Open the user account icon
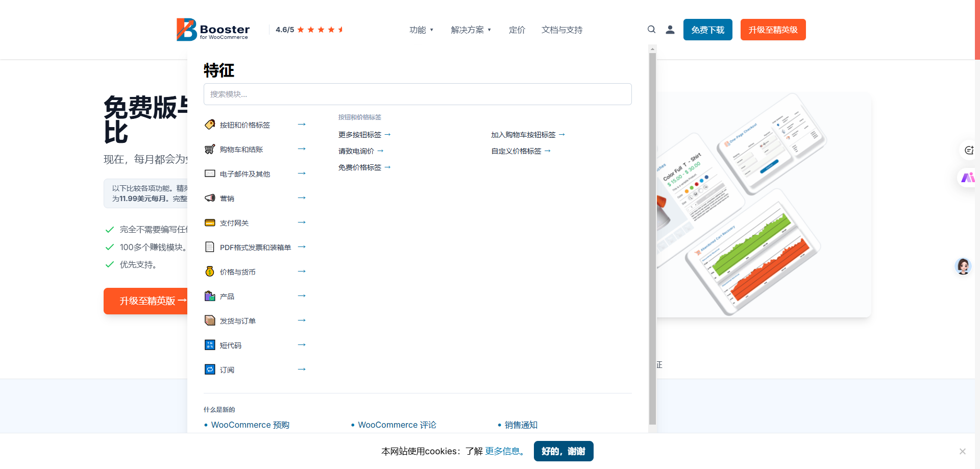This screenshot has height=469, width=980. (x=670, y=30)
